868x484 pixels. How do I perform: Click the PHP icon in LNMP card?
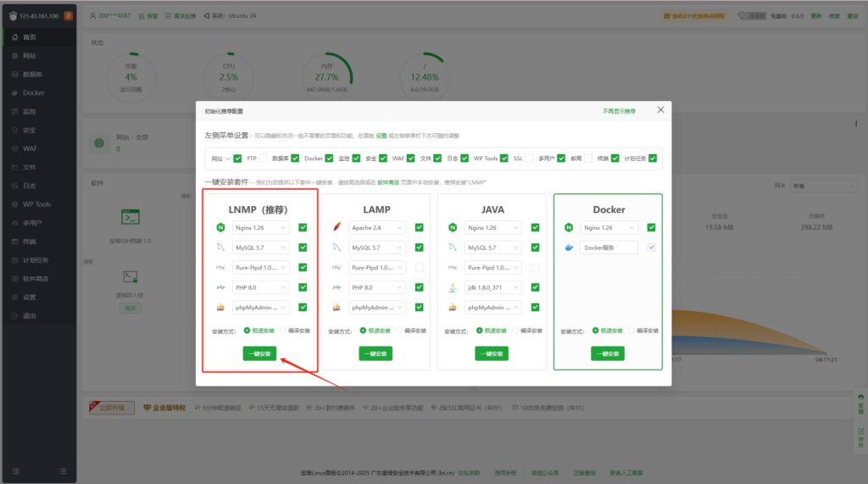[x=220, y=287]
